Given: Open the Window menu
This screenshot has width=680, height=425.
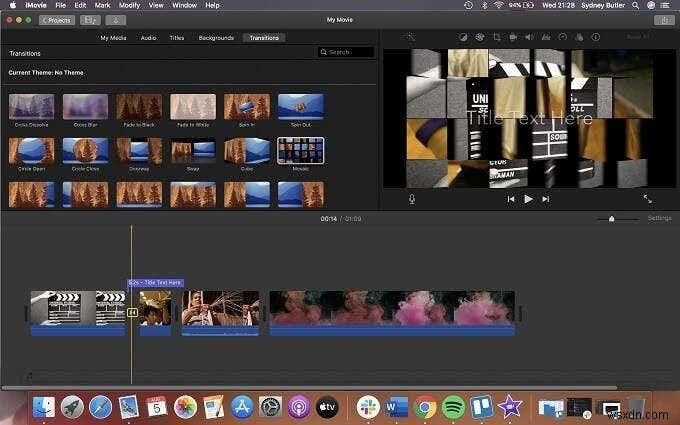Looking at the screenshot, I should [184, 5].
